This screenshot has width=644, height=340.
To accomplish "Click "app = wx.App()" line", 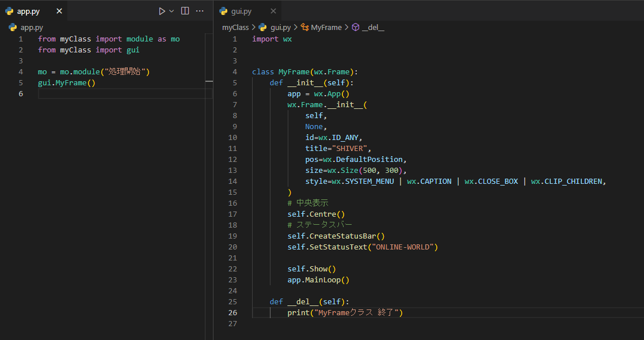I will coord(318,94).
